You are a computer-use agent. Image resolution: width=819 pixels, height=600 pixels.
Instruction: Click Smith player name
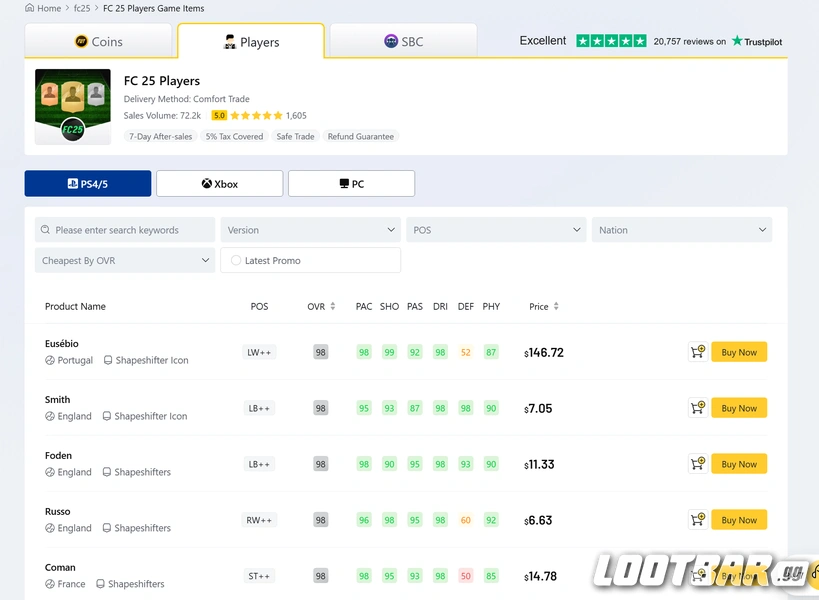pos(57,399)
